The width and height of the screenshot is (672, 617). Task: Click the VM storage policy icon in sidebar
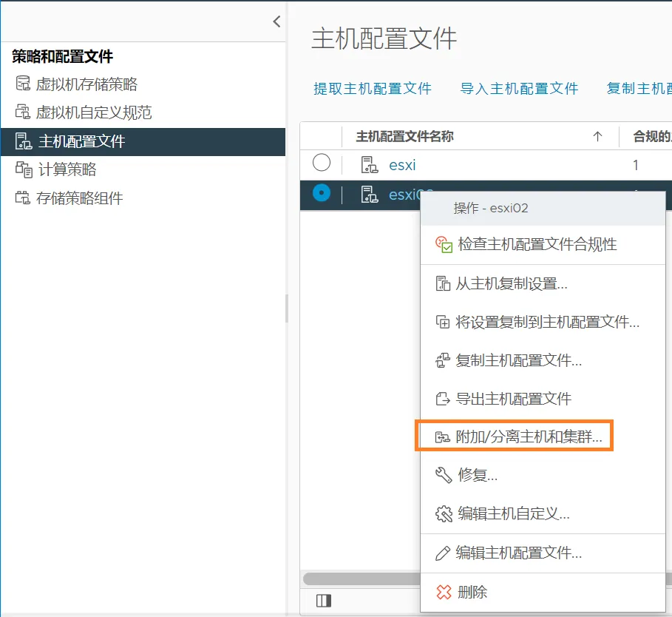(23, 84)
